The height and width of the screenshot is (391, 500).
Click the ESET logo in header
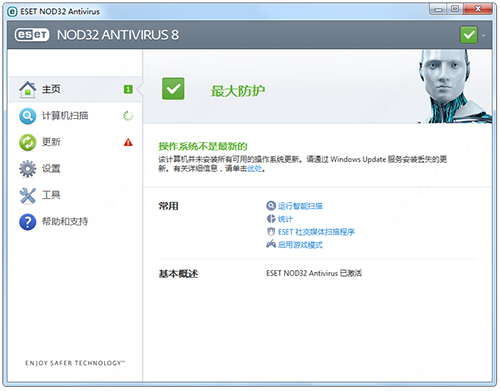(32, 35)
